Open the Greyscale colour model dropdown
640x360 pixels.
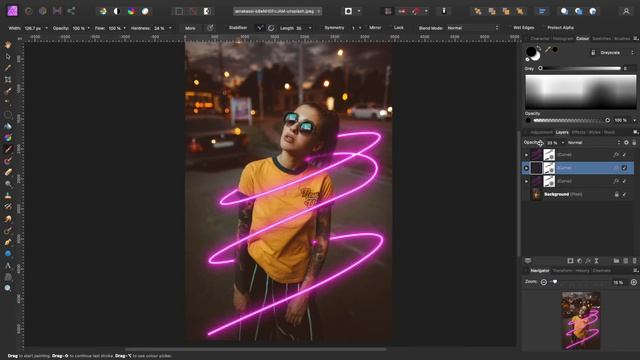[616, 53]
